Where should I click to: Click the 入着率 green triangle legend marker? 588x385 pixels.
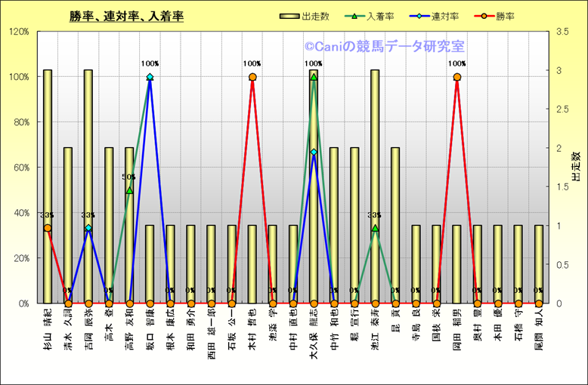[x=355, y=16]
